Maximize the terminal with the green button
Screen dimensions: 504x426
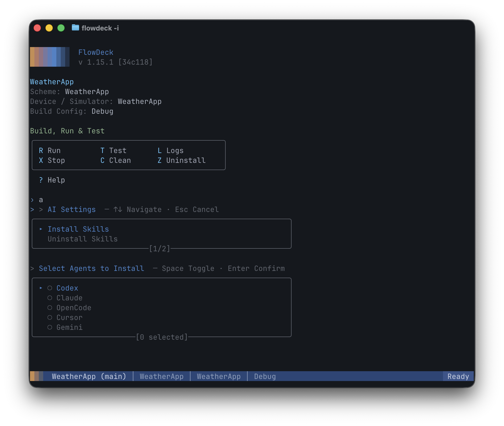pos(61,28)
